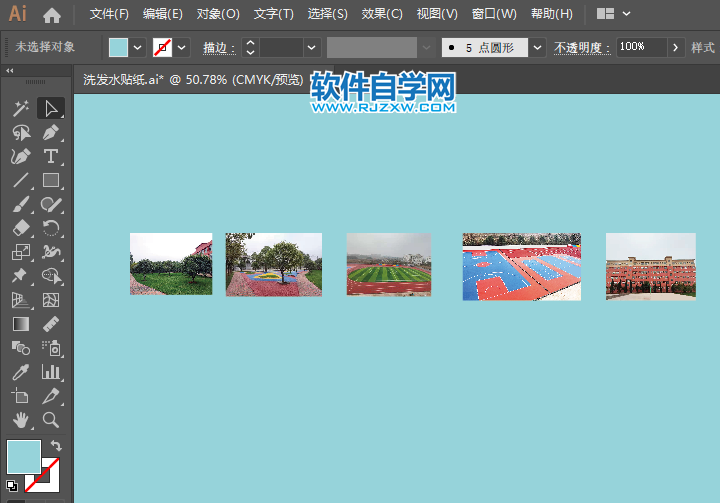This screenshot has width=720, height=503.
Task: Select the Measure tool
Action: click(x=51, y=324)
